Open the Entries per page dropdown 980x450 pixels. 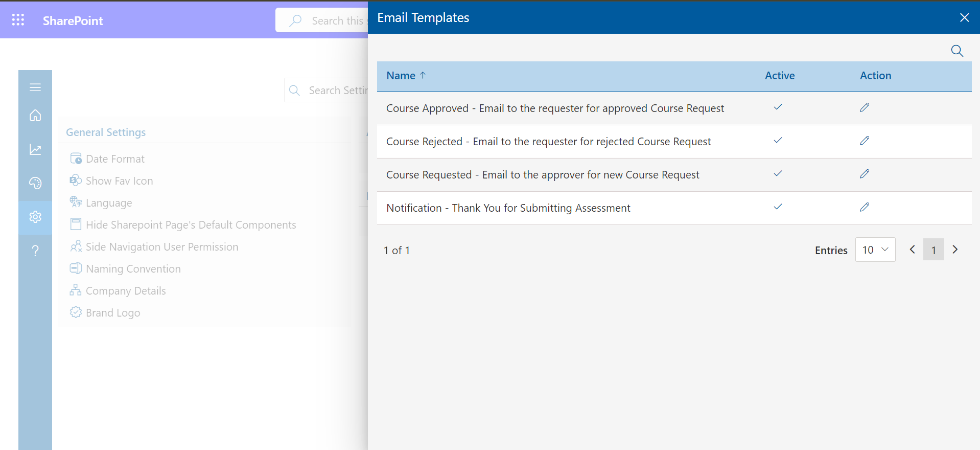pos(875,250)
